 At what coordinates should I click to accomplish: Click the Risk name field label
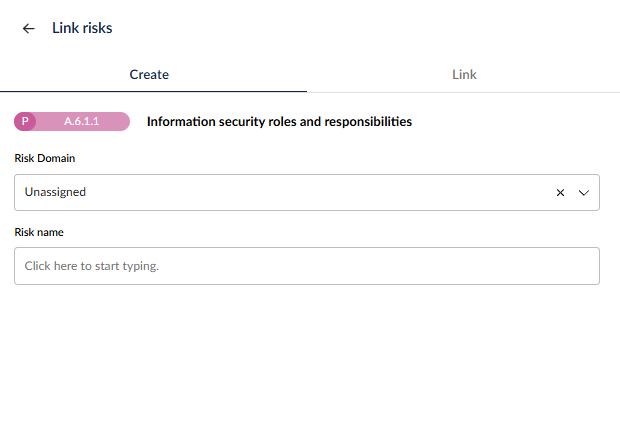(x=39, y=232)
